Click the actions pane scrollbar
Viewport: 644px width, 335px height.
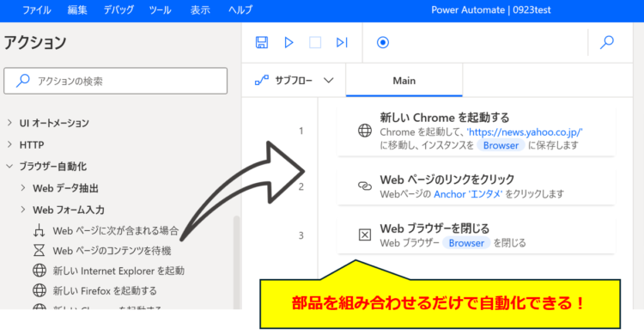pos(236,262)
